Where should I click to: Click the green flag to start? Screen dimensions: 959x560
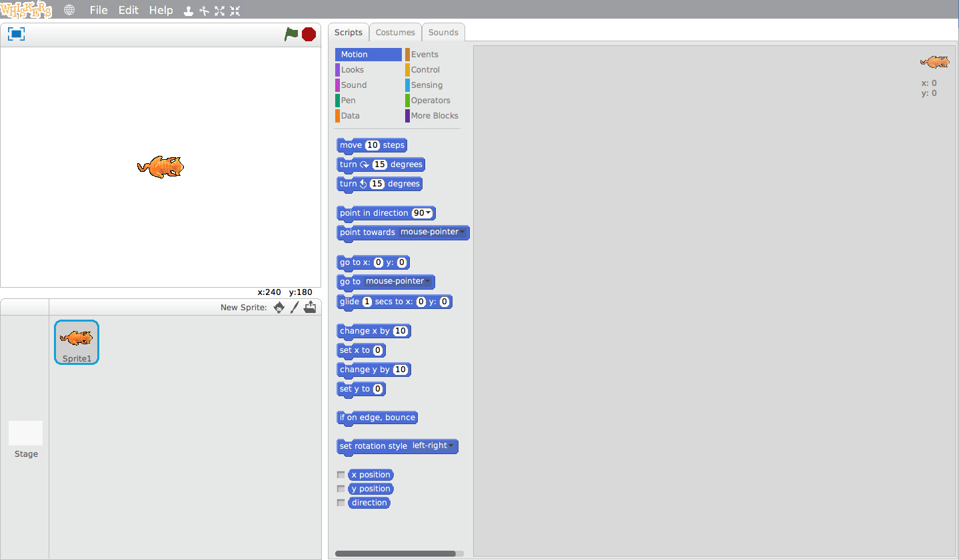coord(291,34)
